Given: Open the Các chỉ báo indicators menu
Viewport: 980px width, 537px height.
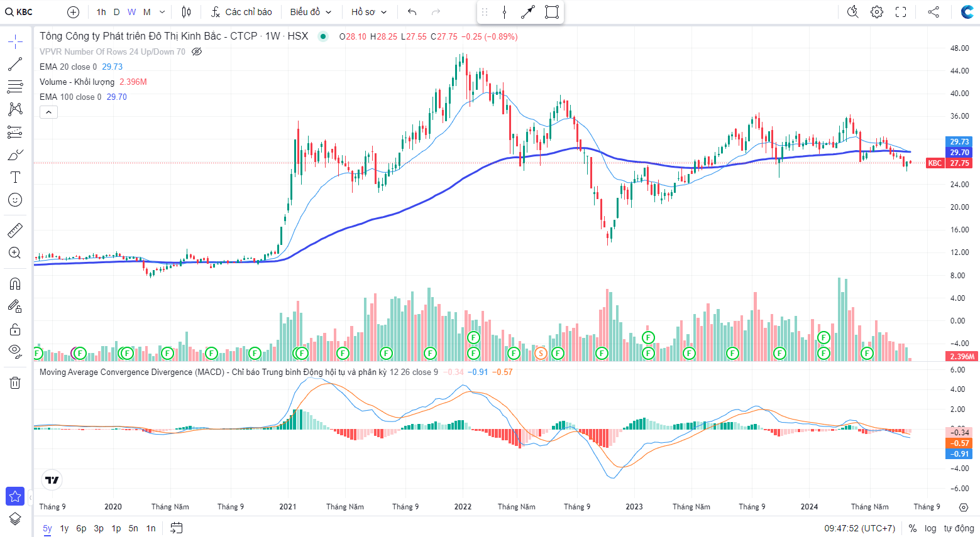Looking at the screenshot, I should click(x=241, y=12).
